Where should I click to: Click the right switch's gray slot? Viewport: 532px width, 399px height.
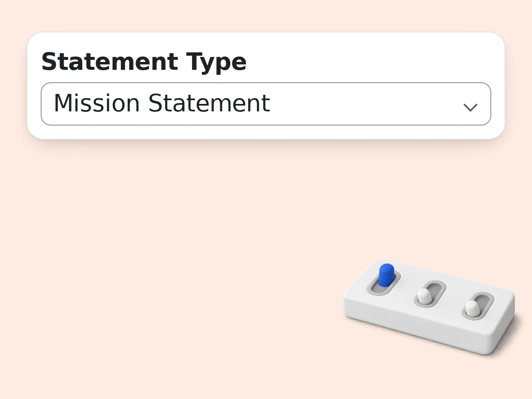pos(478,306)
